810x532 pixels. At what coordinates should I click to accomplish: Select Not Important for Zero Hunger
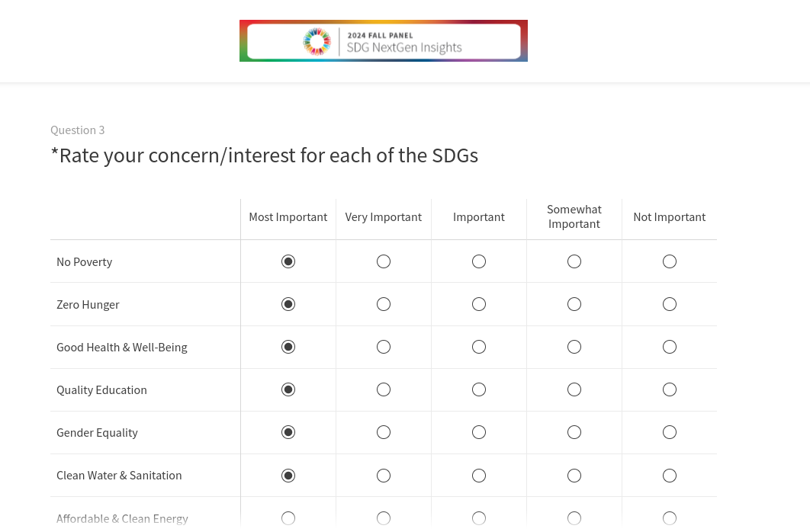(x=670, y=304)
